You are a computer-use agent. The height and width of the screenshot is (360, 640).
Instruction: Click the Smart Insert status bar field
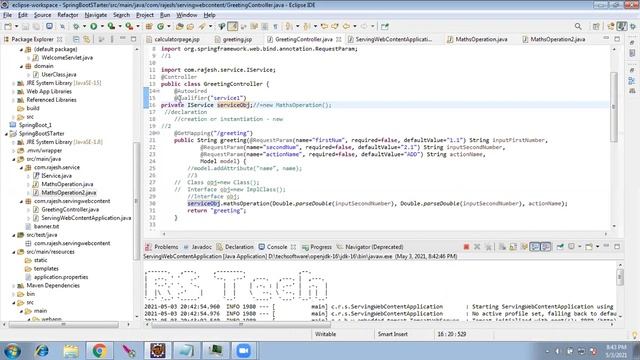click(393, 334)
